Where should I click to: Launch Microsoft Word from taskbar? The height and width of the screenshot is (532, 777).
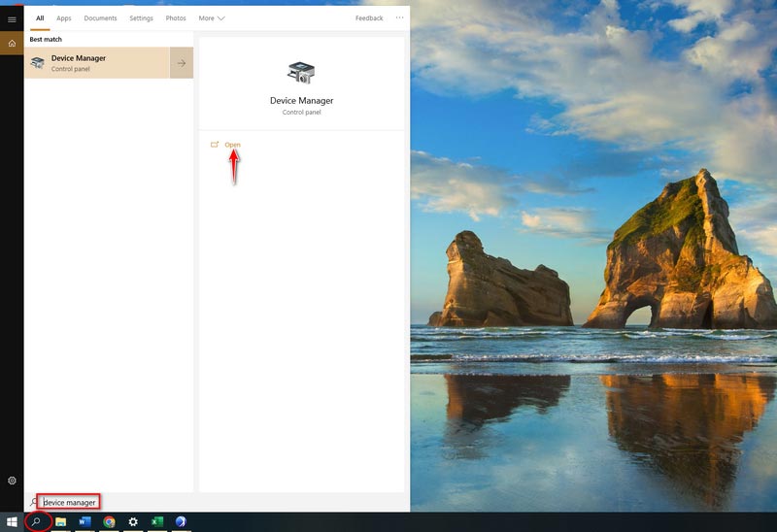[84, 521]
